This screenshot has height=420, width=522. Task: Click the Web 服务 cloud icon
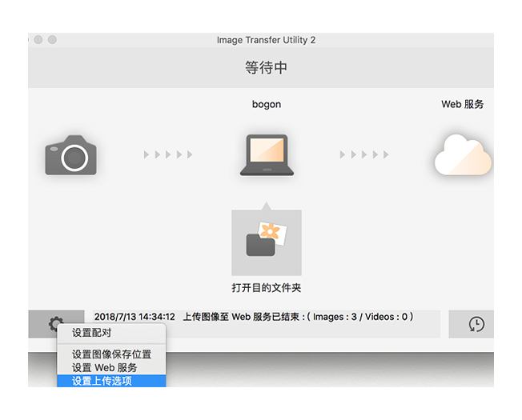(x=463, y=155)
